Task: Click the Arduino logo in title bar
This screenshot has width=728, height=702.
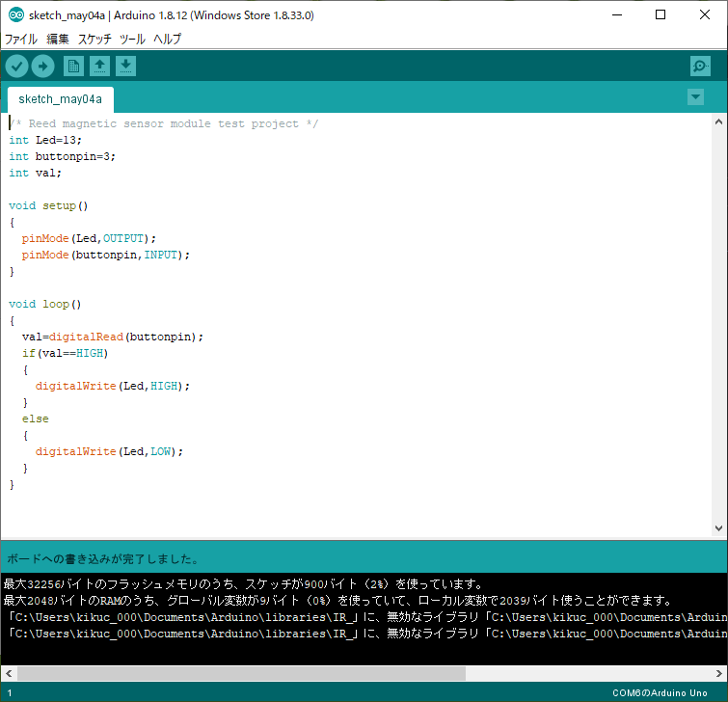Action: pyautogui.click(x=15, y=15)
